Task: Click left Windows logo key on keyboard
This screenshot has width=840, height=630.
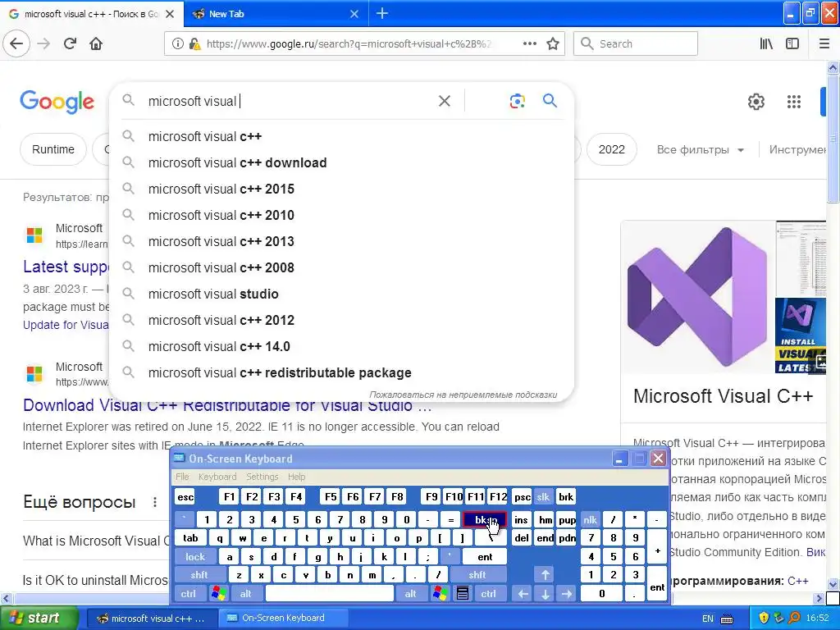Action: tap(218, 594)
